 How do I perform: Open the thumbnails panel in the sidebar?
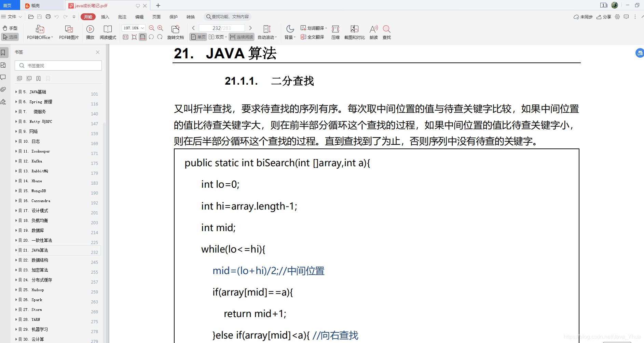3,65
